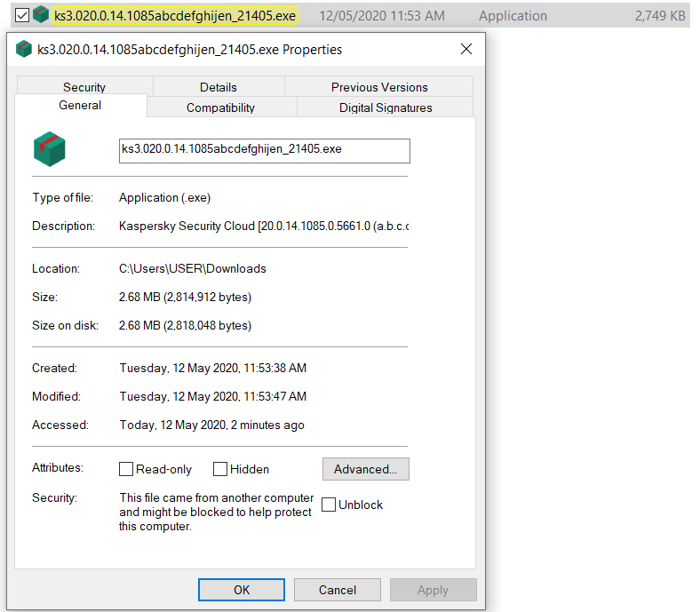
Task: Close the Properties dialog with the X
Action: click(x=466, y=49)
